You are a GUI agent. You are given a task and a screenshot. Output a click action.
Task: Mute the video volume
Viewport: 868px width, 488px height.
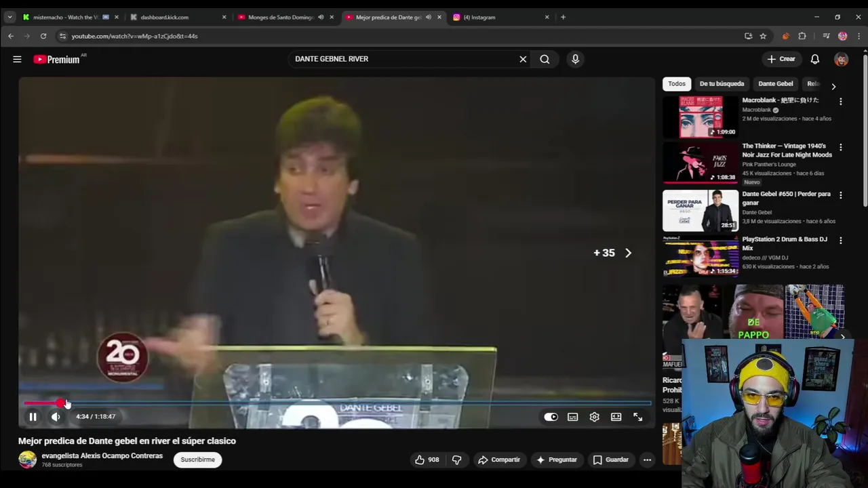(56, 417)
